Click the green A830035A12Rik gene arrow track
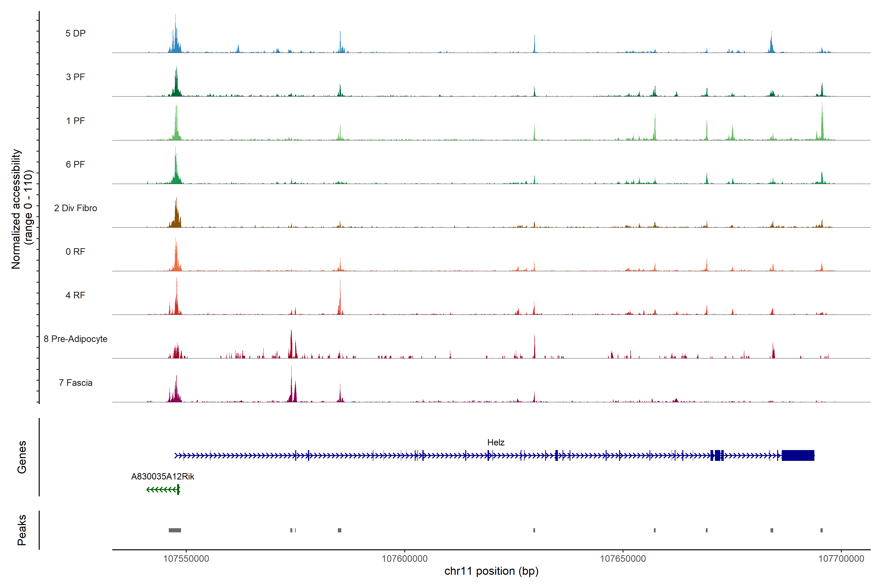Screen dimensions: 882x588 pos(162,490)
